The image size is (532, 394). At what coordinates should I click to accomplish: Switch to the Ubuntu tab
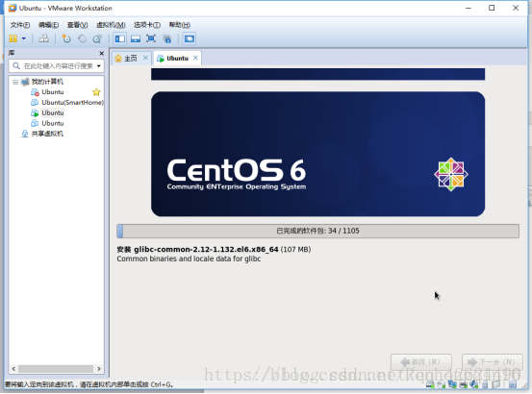coord(177,59)
